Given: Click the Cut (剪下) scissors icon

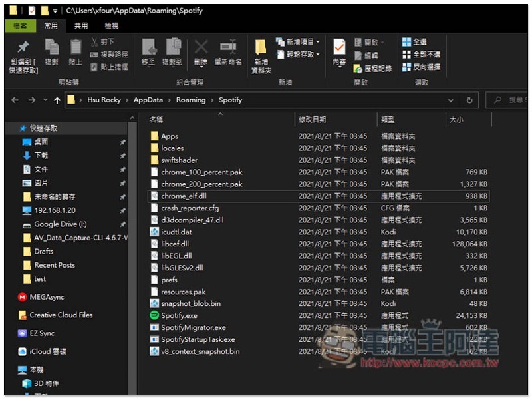Looking at the screenshot, I should click(94, 42).
